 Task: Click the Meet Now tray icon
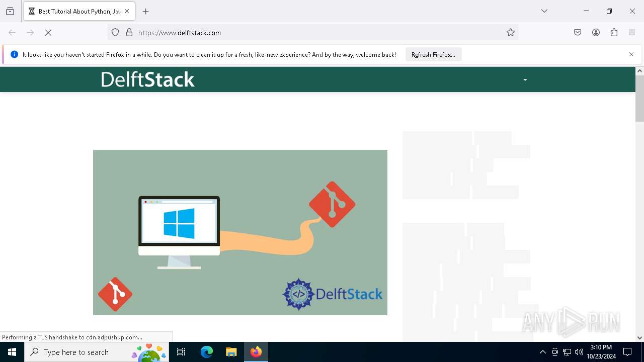coord(555,352)
